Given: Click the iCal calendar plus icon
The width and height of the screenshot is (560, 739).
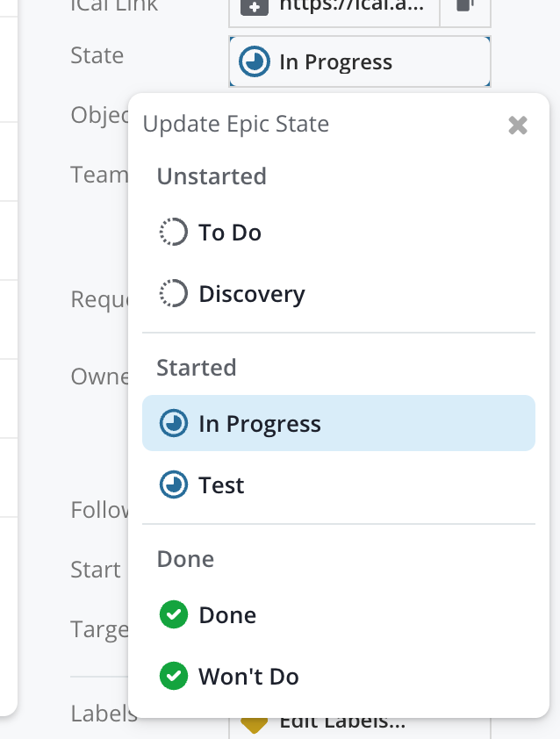Looking at the screenshot, I should tap(254, 7).
